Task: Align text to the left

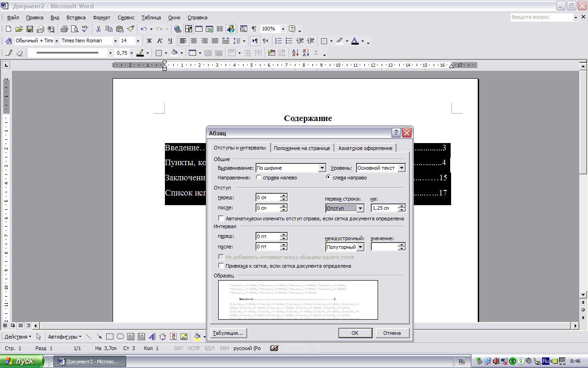Action: click(183, 40)
